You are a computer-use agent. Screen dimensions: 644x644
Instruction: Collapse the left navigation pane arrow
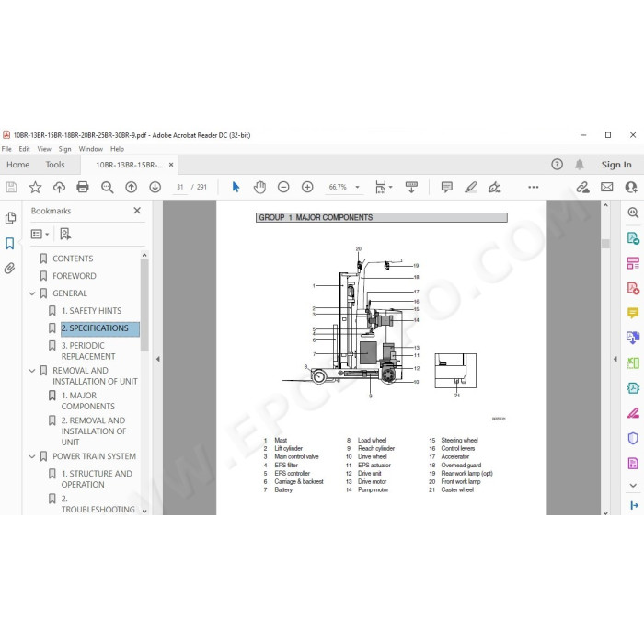[157, 359]
